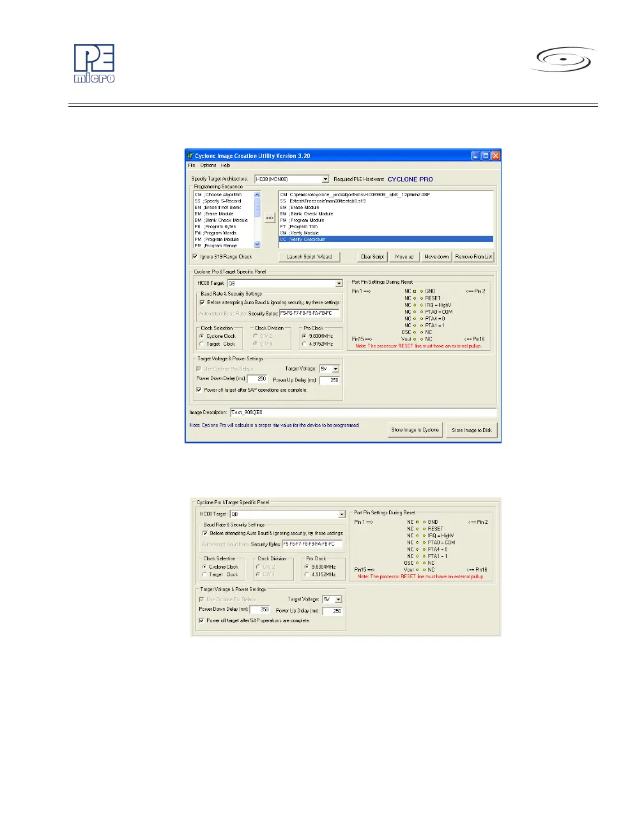
Task: Click the Remove From List button
Action: pos(473,257)
